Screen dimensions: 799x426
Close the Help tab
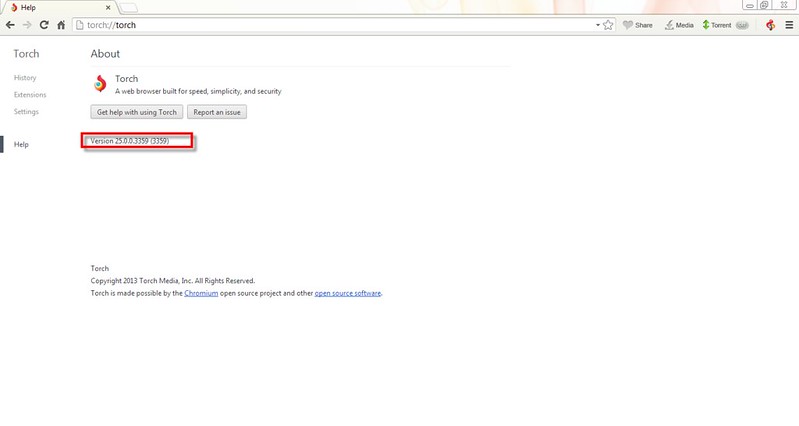(x=108, y=8)
